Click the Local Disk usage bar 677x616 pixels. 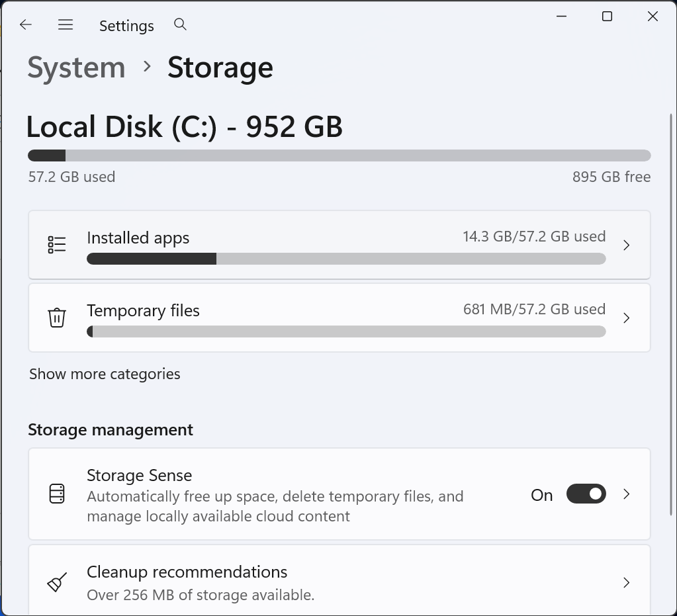coord(339,156)
